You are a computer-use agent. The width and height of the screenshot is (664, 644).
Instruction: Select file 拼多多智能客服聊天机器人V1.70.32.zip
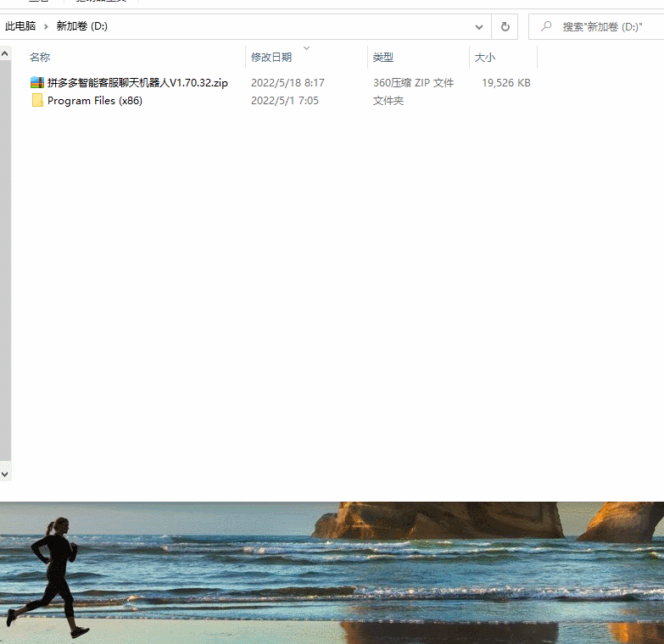(x=137, y=82)
